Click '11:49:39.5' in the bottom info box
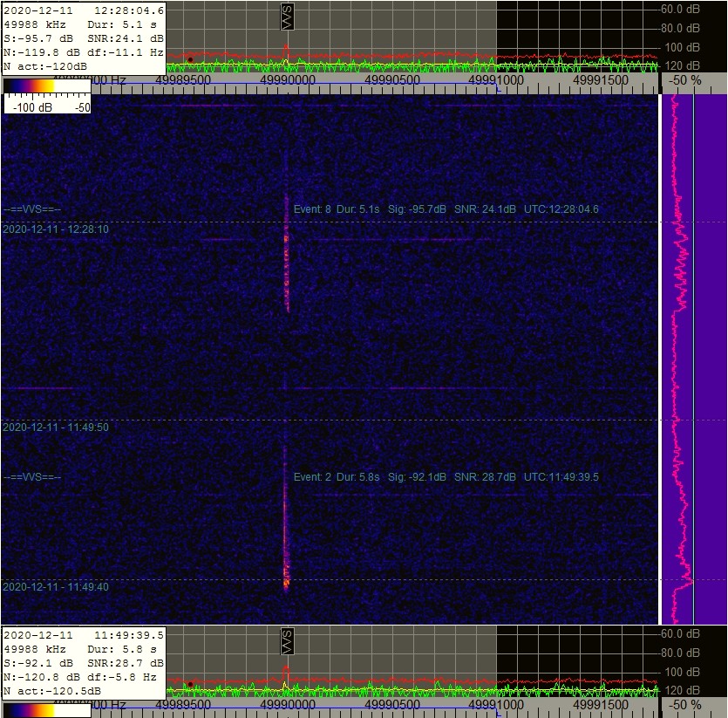Screen dimensions: 728x718 point(129,635)
